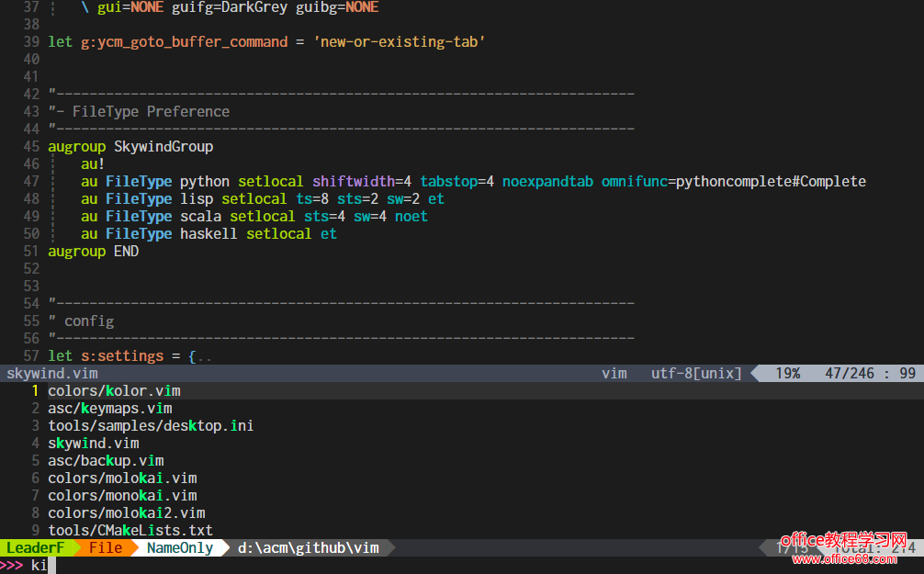Screen dimensions: 924x574
Task: Click the vim filetype indicator in statusline
Action: pyautogui.click(x=614, y=374)
